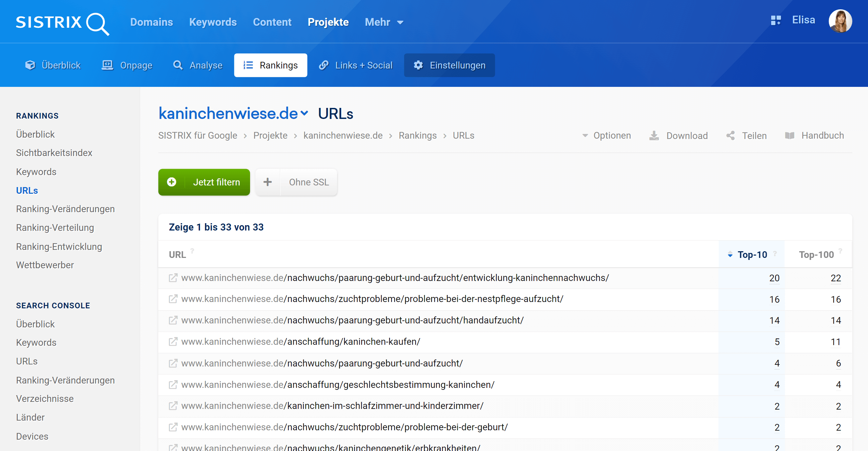Image resolution: width=868 pixels, height=451 pixels.
Task: Click Rankings in the breadcrumb
Action: 418,136
